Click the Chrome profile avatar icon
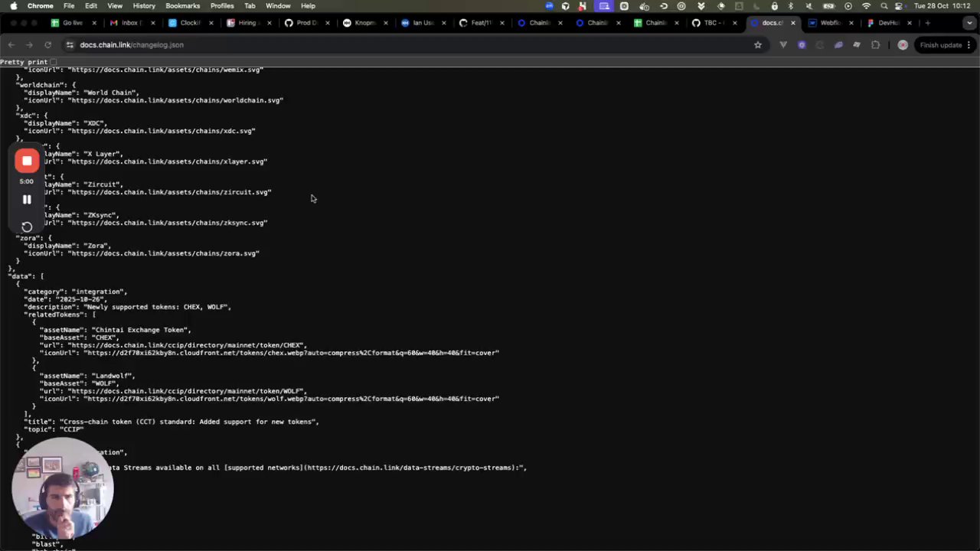 click(x=903, y=44)
